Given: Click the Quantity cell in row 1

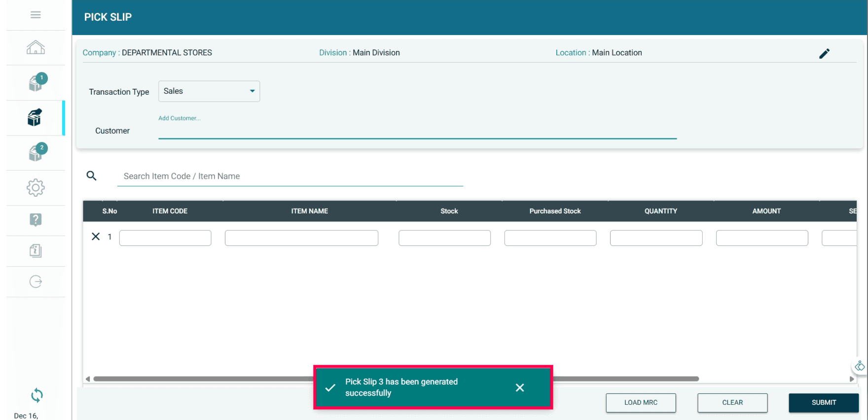Looking at the screenshot, I should point(656,238).
